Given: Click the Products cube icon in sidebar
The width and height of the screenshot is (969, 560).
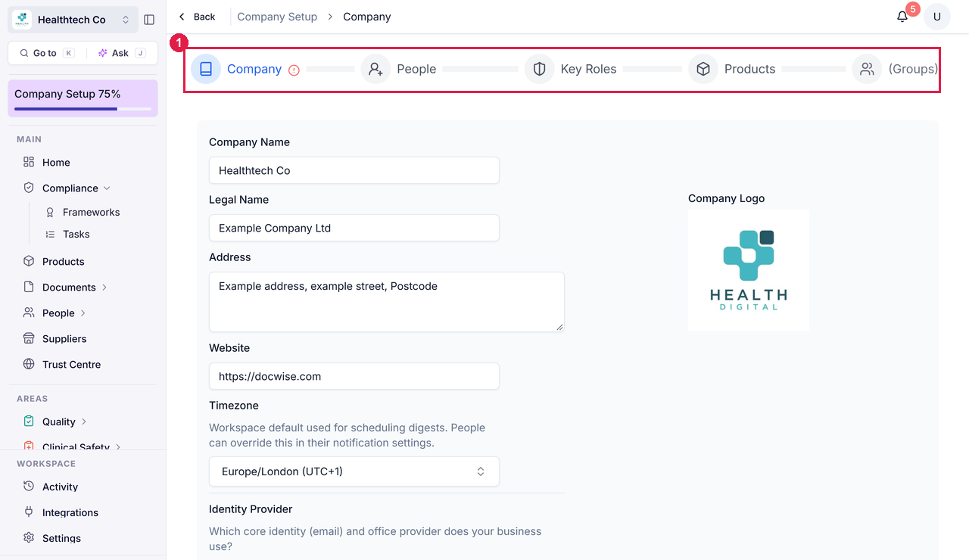Looking at the screenshot, I should coord(29,261).
